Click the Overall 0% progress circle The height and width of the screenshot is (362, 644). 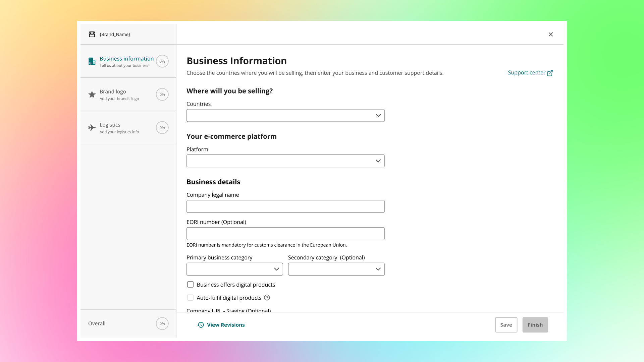[162, 323]
